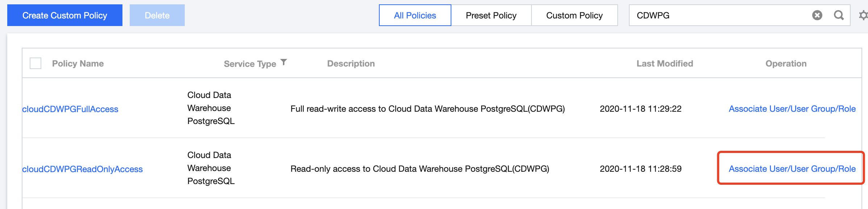Associate User/User Group/Role for cloudCDWPGFullAccess

point(792,109)
